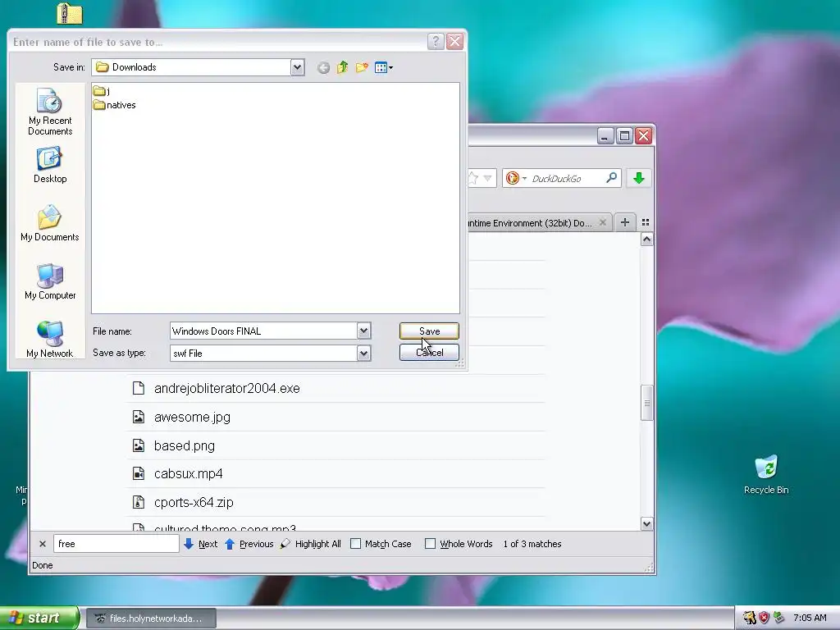
Task: Click the browser scrollbar up arrow
Action: click(x=646, y=240)
